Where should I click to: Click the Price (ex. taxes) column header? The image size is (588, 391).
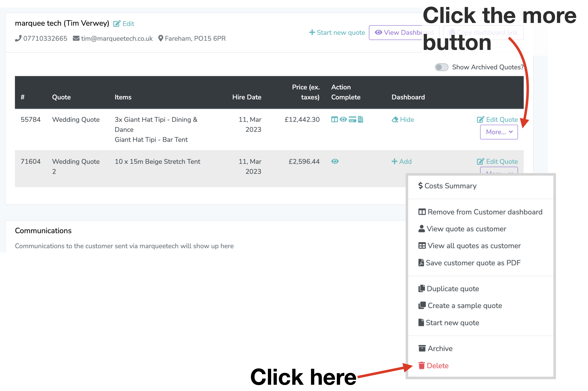[306, 92]
